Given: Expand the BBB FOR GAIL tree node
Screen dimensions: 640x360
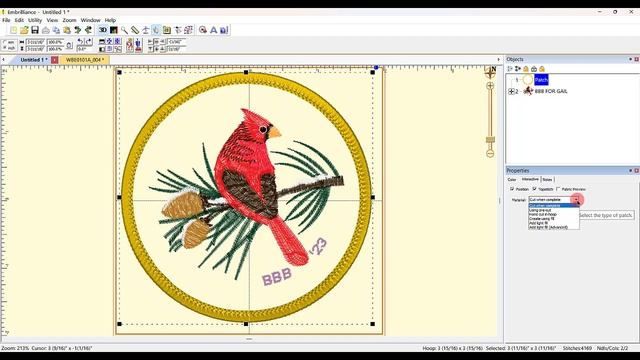Looking at the screenshot, I should pos(511,91).
